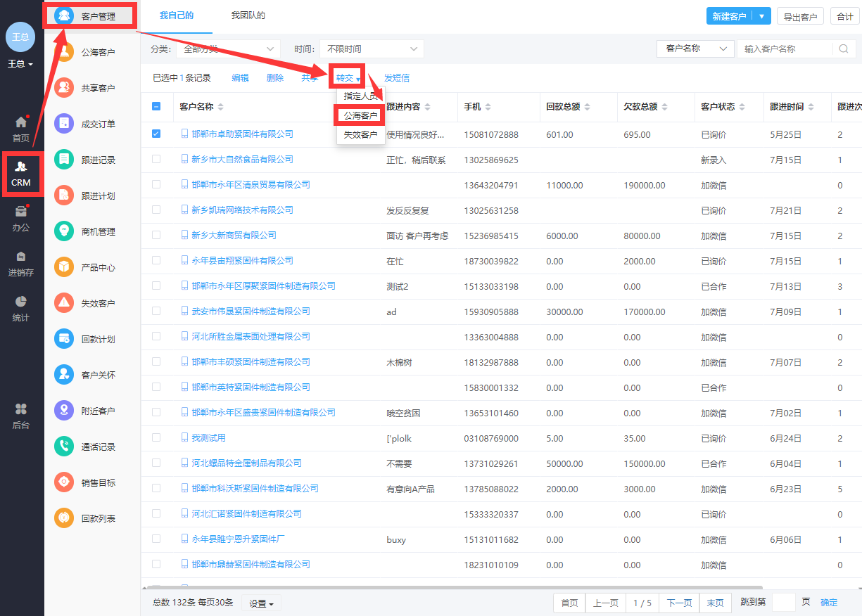862x616 pixels.
Task: Click the 合计 button
Action: [845, 17]
